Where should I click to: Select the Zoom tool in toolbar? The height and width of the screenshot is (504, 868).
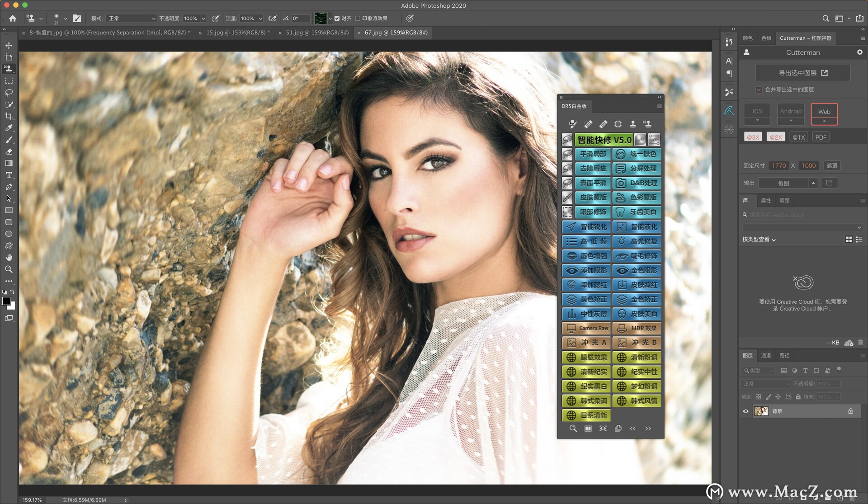point(9,269)
